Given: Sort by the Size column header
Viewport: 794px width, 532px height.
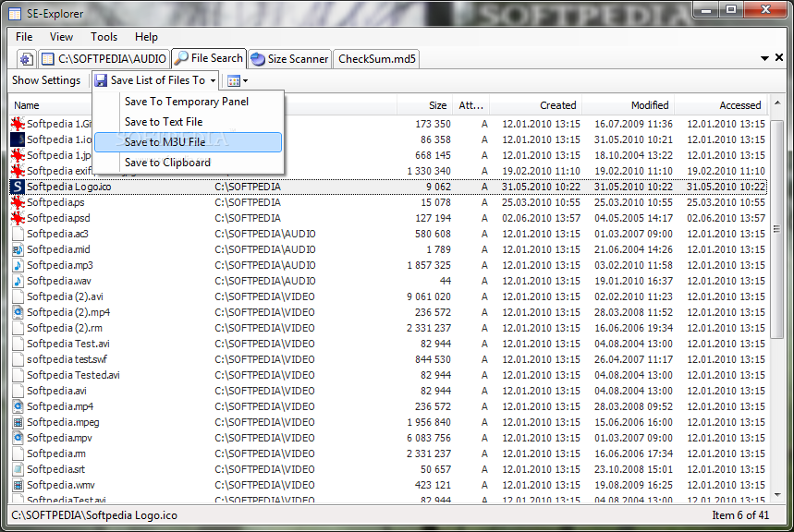Looking at the screenshot, I should 424,105.
